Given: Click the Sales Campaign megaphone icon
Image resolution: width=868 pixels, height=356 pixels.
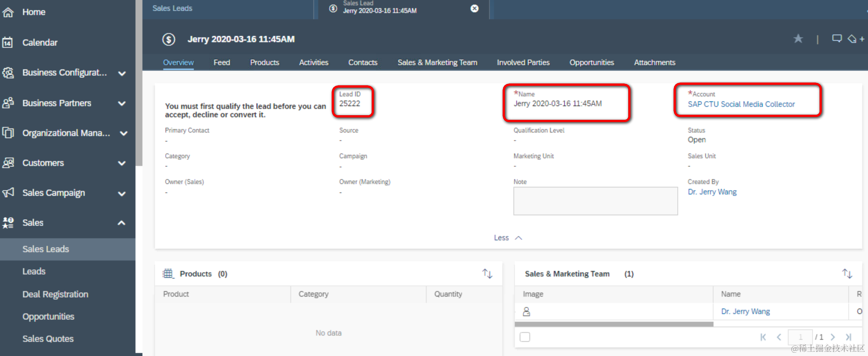Looking at the screenshot, I should click(8, 193).
